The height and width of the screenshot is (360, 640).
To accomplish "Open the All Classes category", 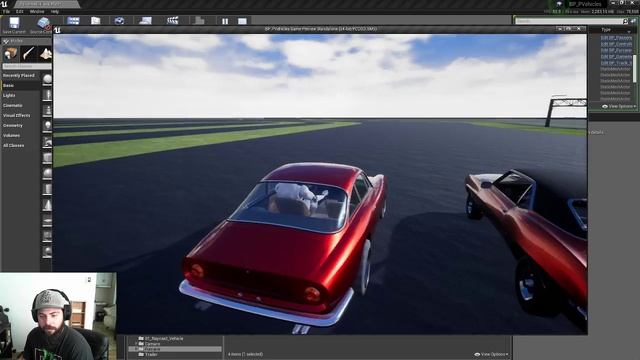I will tap(13, 146).
